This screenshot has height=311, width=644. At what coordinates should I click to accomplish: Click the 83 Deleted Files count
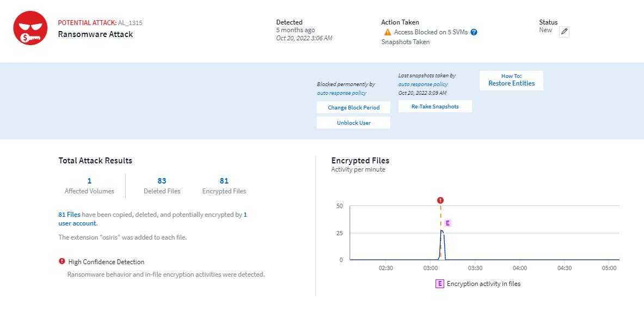pos(162,181)
